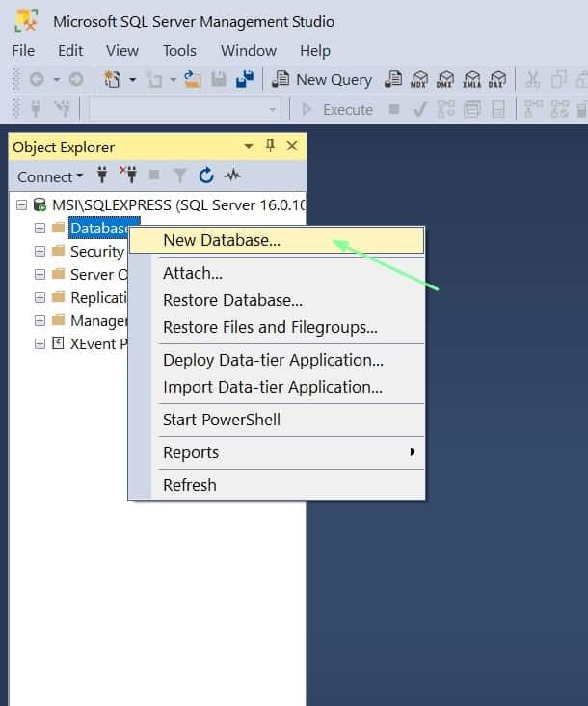The width and height of the screenshot is (588, 706).
Task: Collapse the MSI\SQLEXPRESS server node
Action: (21, 205)
